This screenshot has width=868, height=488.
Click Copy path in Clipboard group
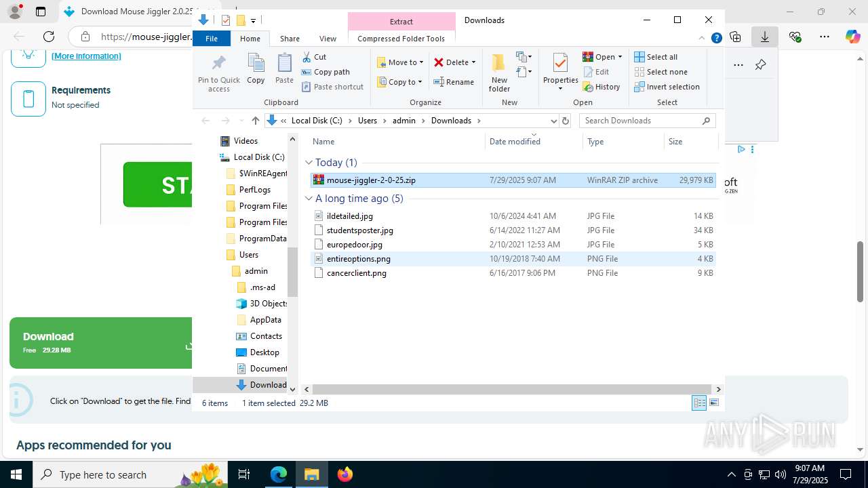(x=325, y=72)
